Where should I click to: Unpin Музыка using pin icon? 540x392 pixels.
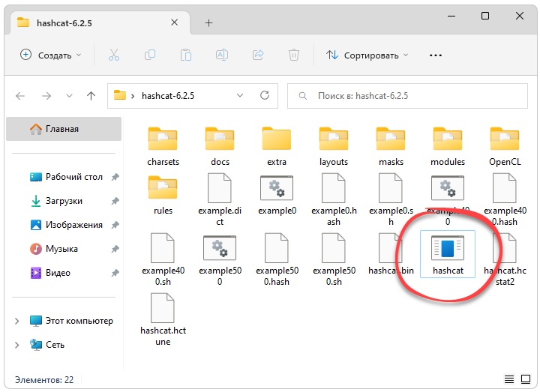115,249
